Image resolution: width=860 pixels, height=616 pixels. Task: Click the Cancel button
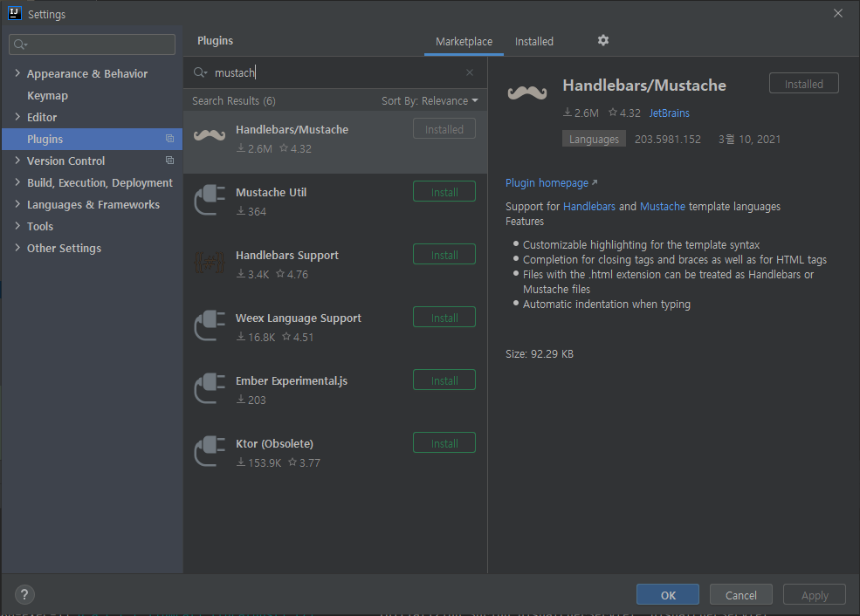coord(741,595)
